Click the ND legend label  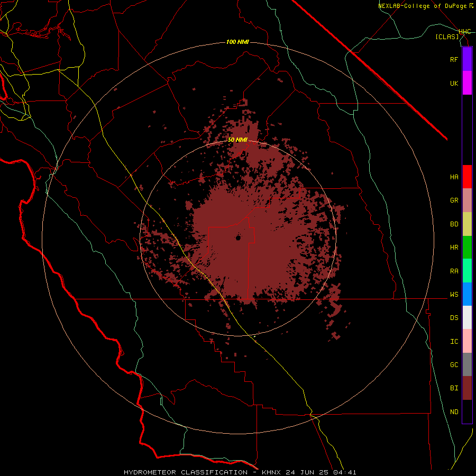coord(454,412)
